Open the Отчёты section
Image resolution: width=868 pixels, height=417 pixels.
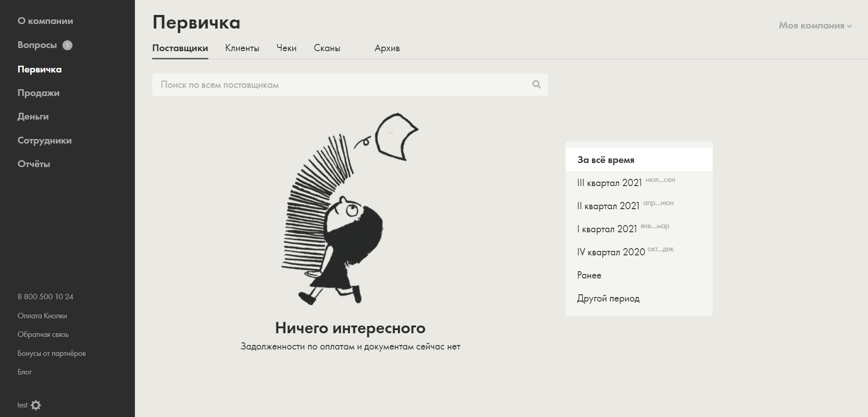[x=34, y=164]
